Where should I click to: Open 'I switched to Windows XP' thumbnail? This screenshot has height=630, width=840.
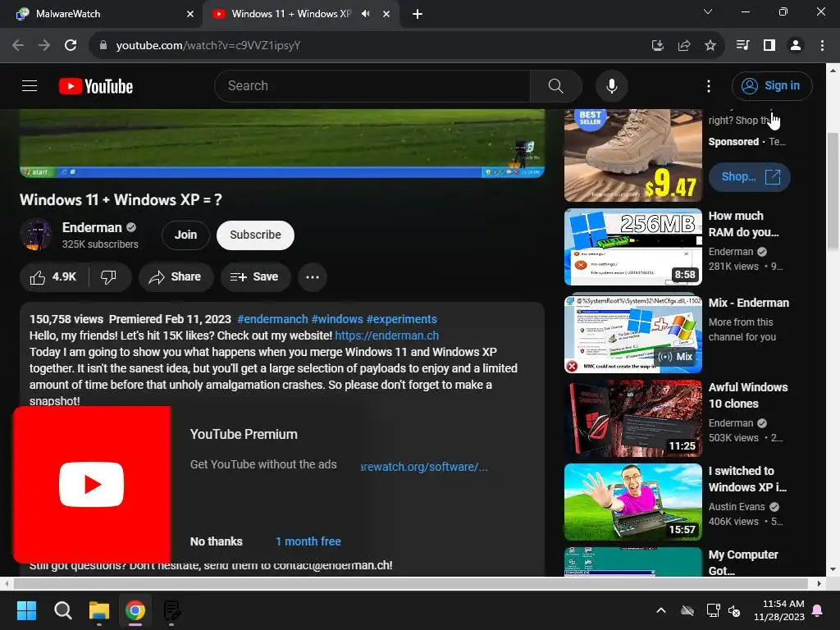pos(633,502)
